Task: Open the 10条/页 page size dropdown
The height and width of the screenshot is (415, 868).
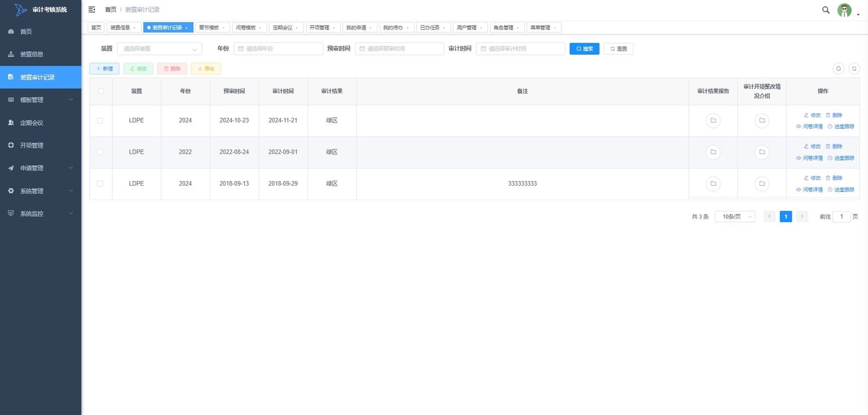Action: [x=735, y=217]
